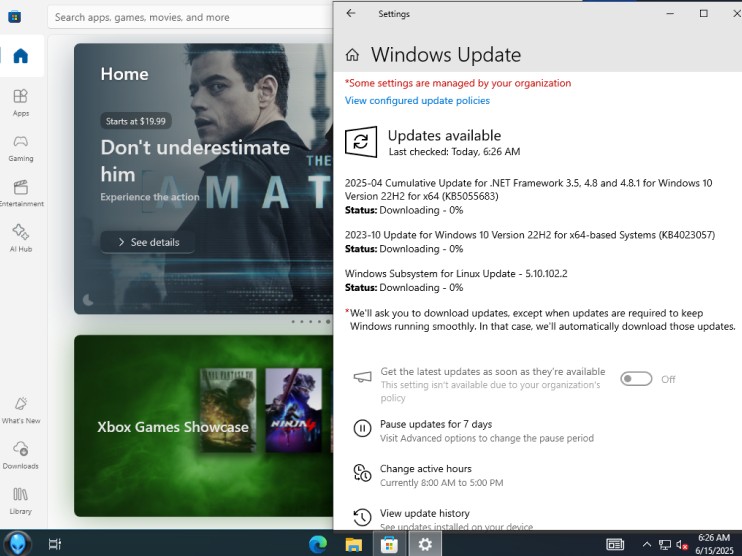Click the update refresh status icon
Screen dimensions: 742x556
(361, 141)
